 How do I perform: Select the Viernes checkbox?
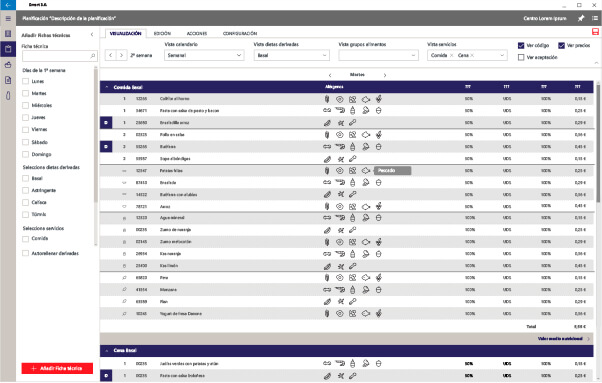[25, 130]
